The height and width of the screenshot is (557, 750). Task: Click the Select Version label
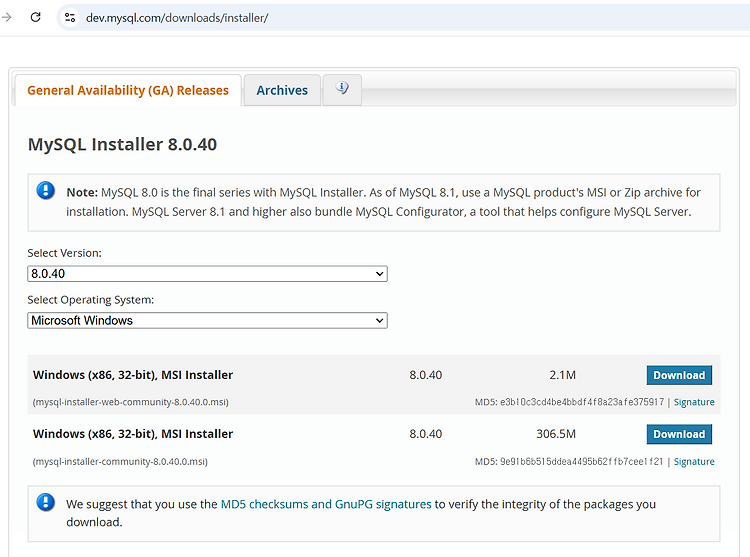(65, 253)
